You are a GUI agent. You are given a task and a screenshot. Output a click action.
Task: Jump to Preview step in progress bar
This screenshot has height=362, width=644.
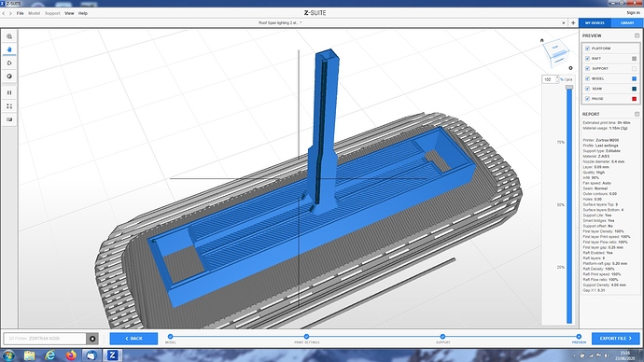[x=579, y=337]
